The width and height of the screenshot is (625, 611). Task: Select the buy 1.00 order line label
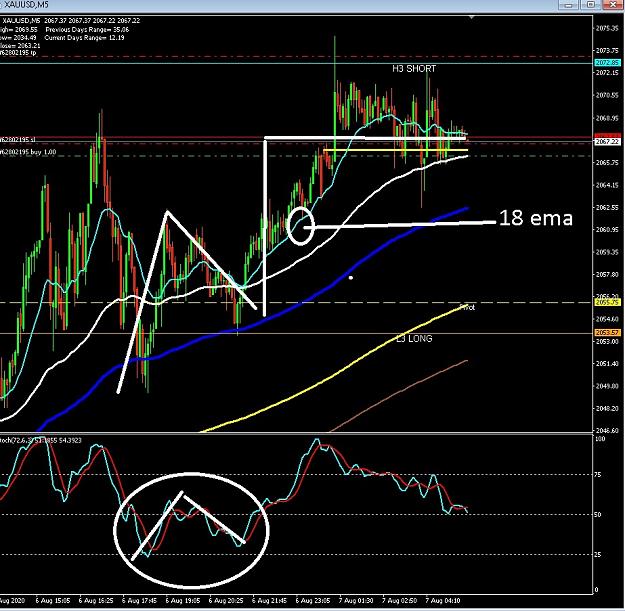28,152
